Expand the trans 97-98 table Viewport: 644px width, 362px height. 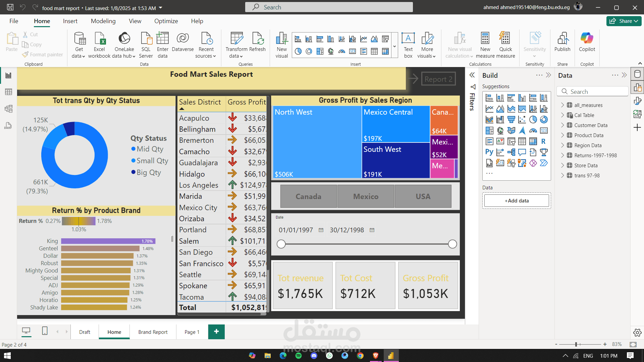click(x=562, y=175)
